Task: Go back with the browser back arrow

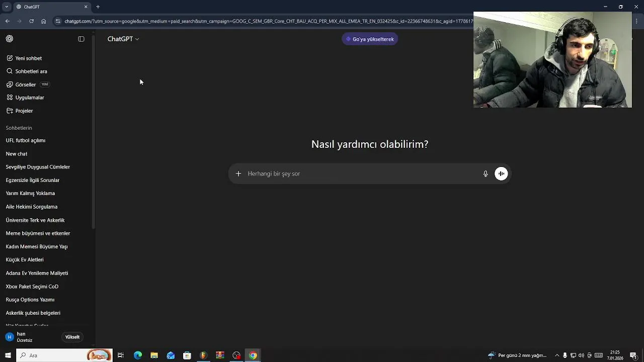Action: (x=7, y=21)
